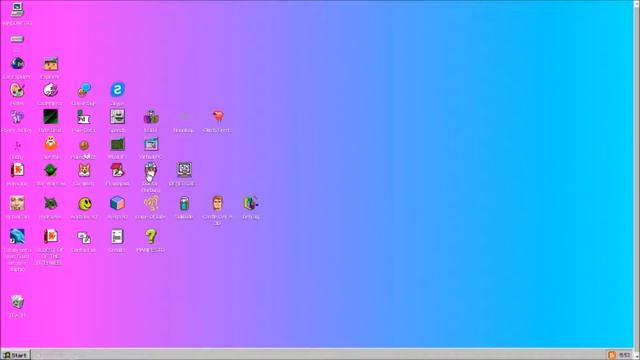Open the brown potato icon

[x=84, y=145]
